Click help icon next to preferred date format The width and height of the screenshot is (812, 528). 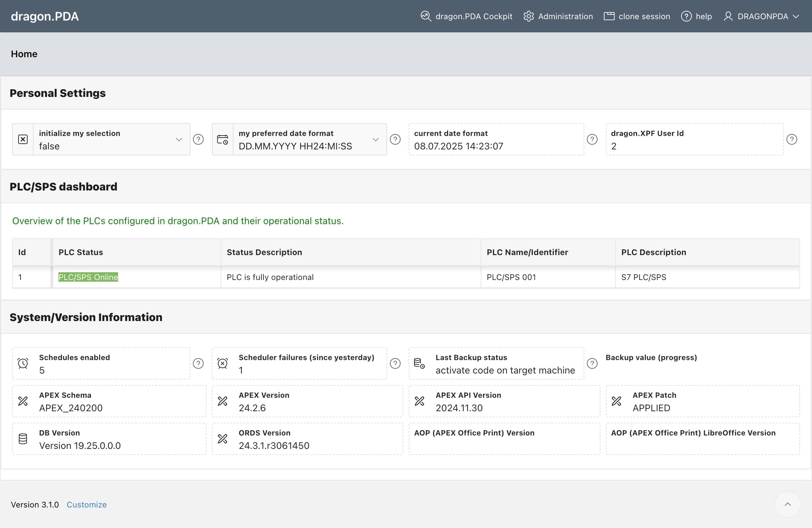click(395, 139)
